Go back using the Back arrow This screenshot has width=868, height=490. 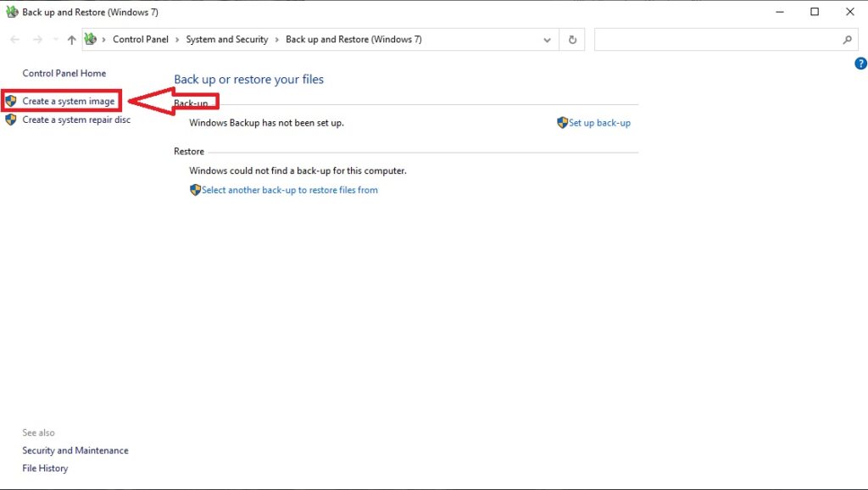[15, 40]
